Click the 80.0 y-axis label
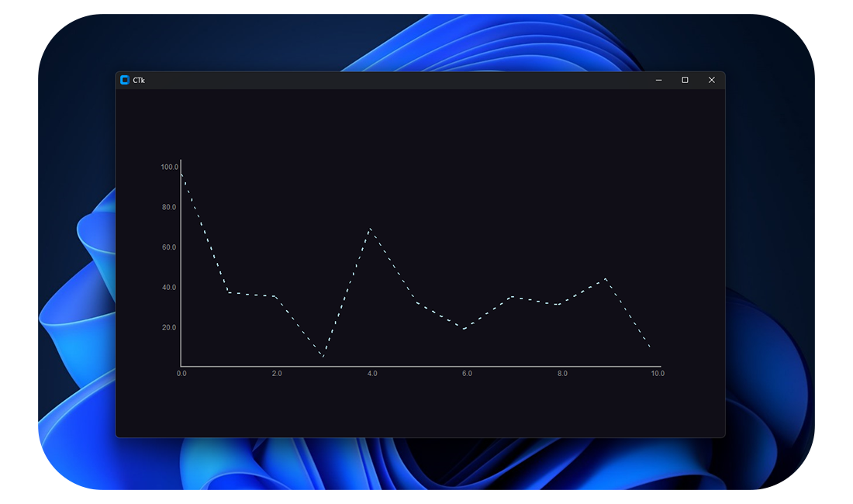 [169, 207]
